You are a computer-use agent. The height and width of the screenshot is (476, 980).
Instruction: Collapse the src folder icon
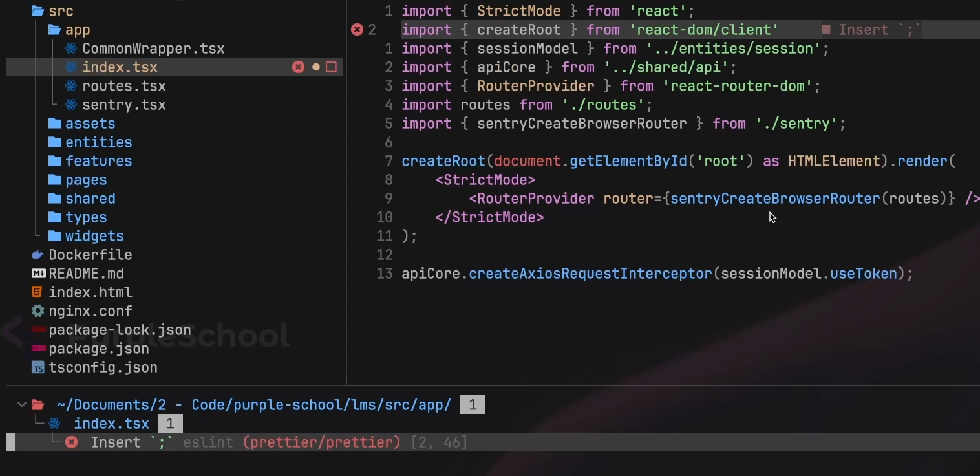37,11
